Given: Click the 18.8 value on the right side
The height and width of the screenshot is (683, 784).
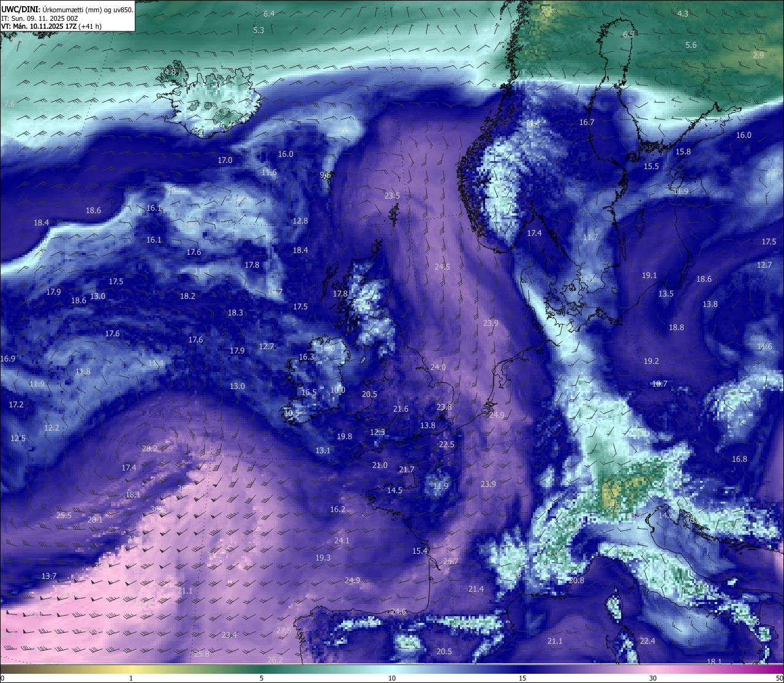Looking at the screenshot, I should (x=676, y=327).
